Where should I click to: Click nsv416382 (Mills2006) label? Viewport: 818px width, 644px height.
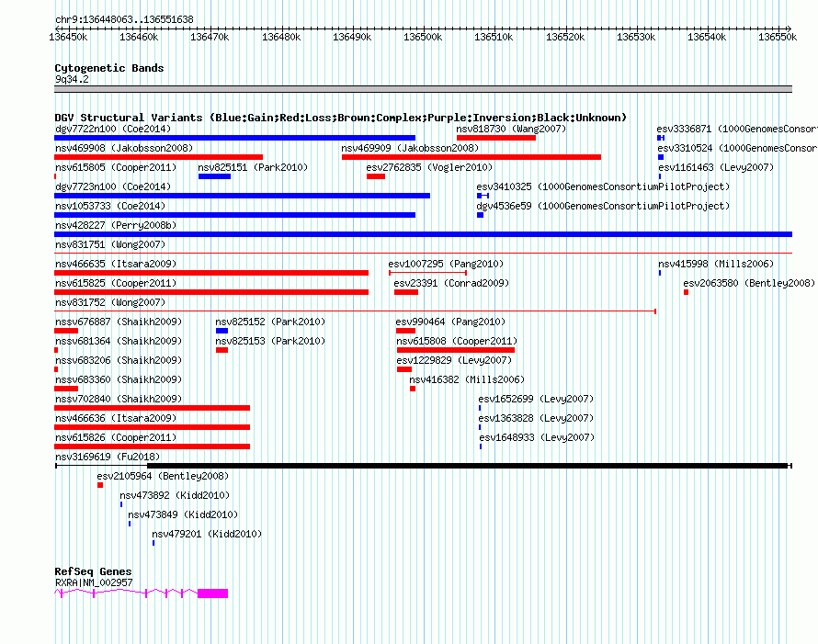coord(467,379)
